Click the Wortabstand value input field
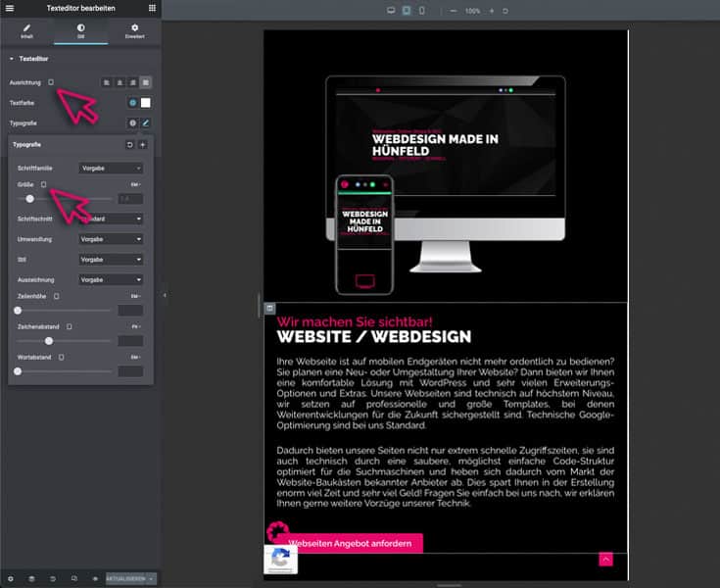The width and height of the screenshot is (720, 588). click(x=130, y=371)
